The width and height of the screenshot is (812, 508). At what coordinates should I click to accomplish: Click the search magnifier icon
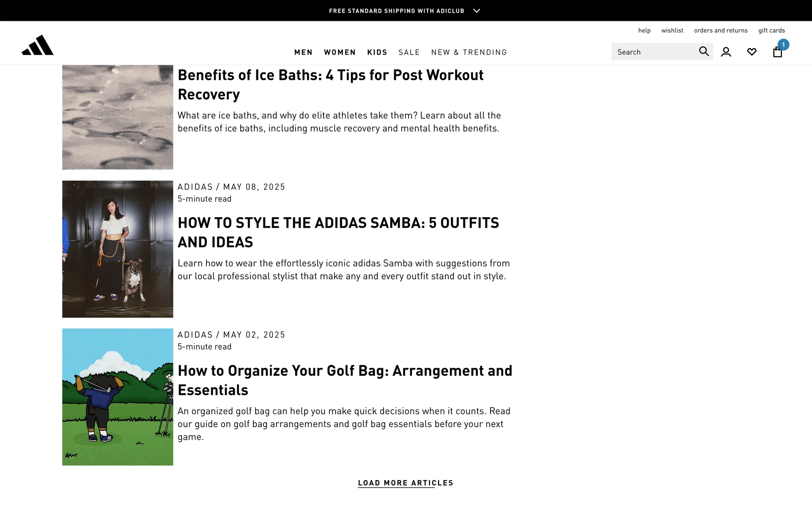pos(704,51)
